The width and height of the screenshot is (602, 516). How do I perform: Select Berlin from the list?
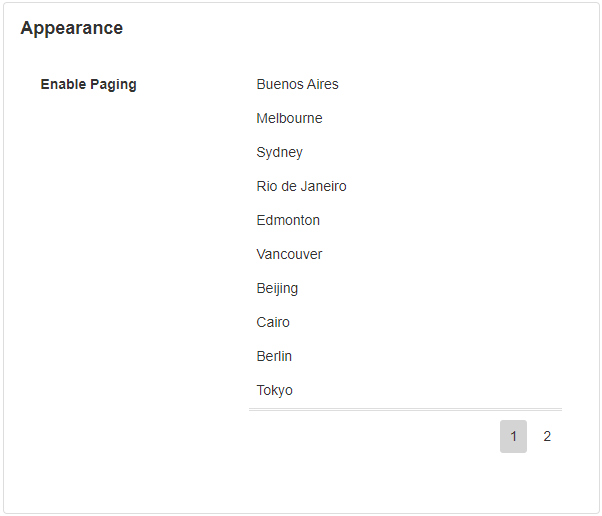274,357
